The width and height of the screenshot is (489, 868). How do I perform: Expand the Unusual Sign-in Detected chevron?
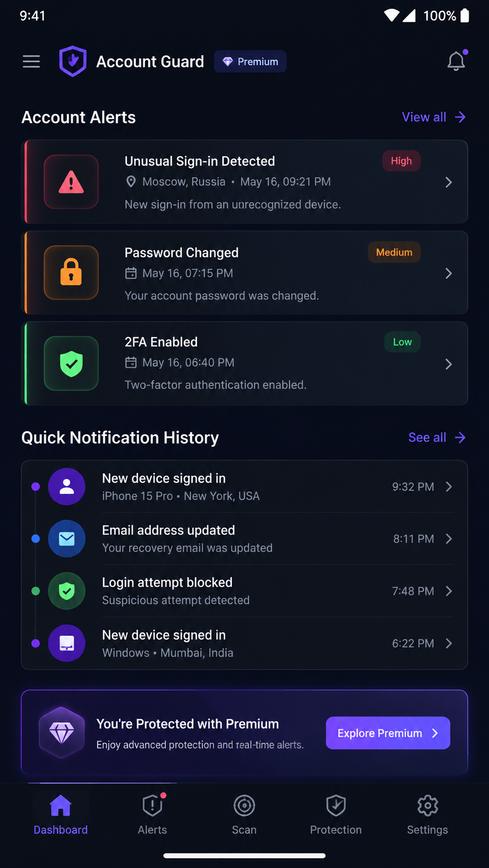pos(448,182)
